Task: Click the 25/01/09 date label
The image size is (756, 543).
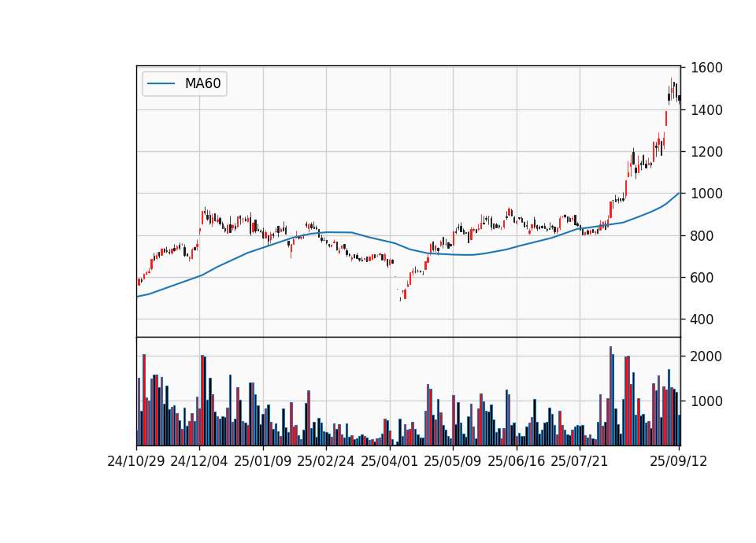Action: [x=263, y=461]
